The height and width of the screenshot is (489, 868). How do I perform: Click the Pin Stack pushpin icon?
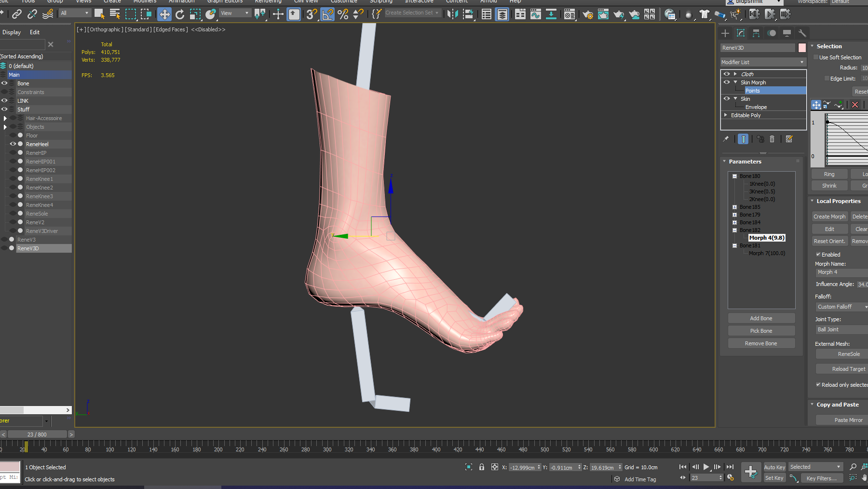pos(726,139)
